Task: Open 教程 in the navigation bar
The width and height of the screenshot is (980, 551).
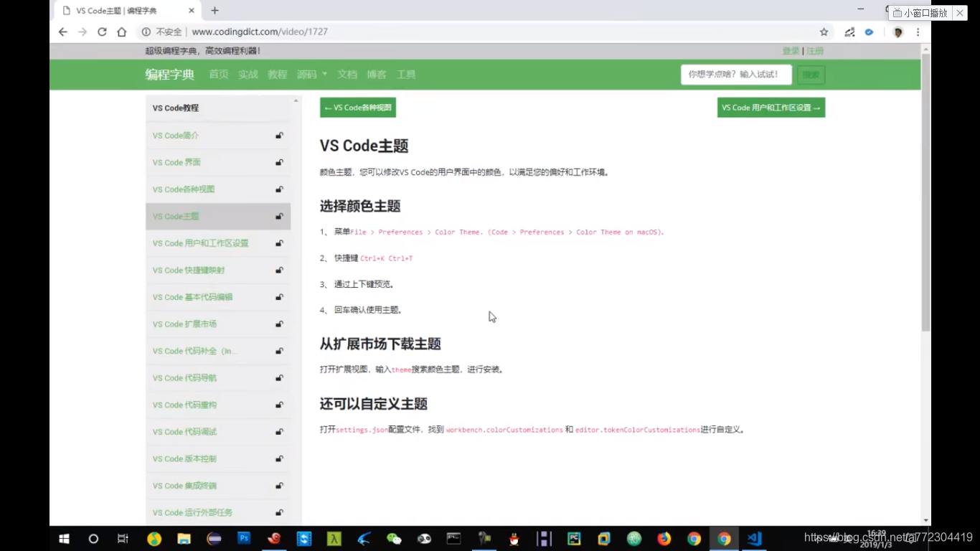Action: tap(277, 75)
